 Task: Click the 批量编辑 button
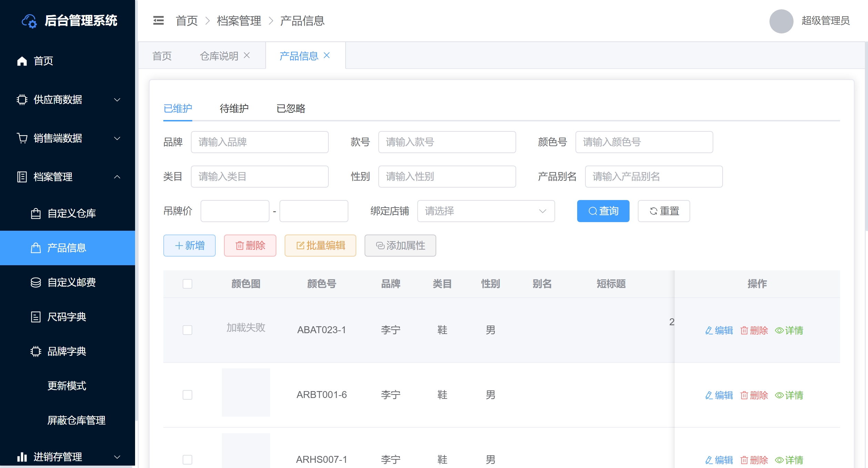pos(320,246)
